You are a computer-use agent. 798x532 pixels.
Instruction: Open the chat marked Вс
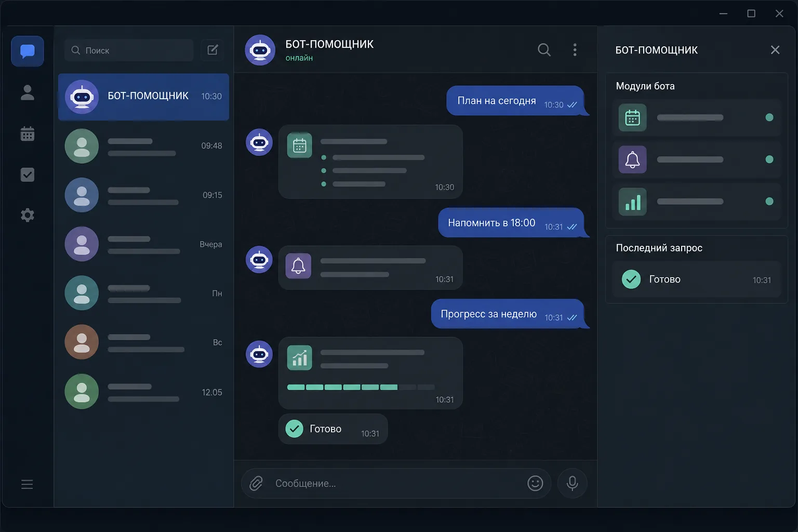coord(143,342)
